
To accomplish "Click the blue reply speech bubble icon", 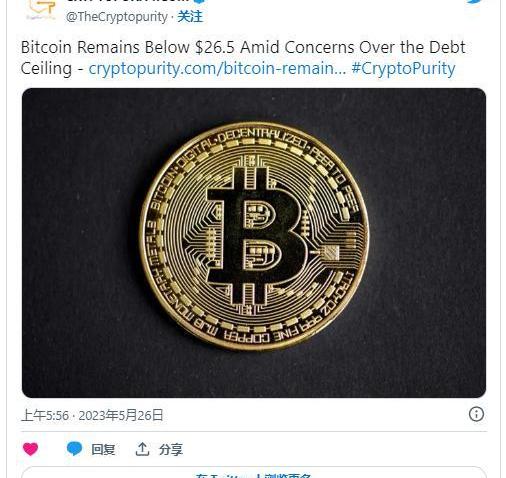I will click(74, 449).
